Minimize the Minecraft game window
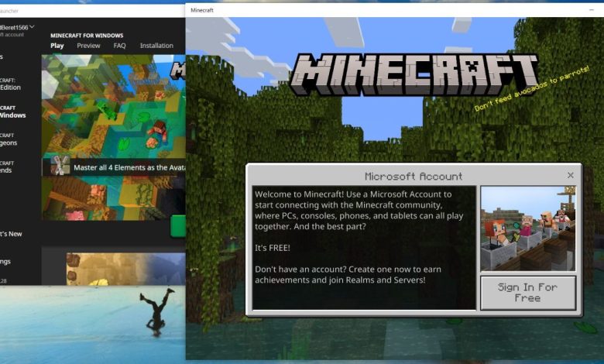This screenshot has height=364, width=604. click(x=592, y=10)
